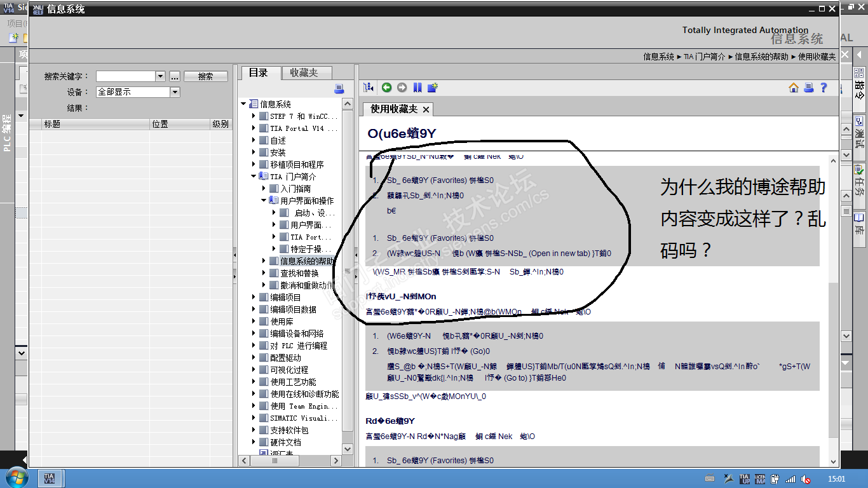Close the 使用收藏夹 document tab
Screen dimensions: 868x488
coord(426,109)
